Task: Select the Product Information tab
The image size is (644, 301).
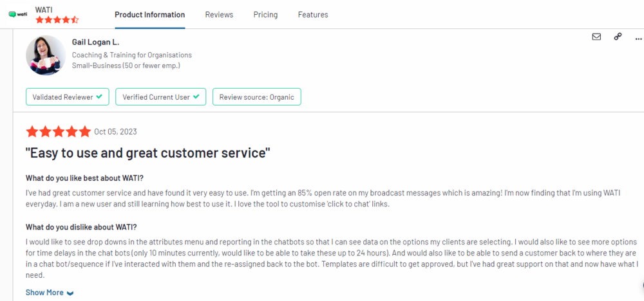Action: [x=150, y=15]
